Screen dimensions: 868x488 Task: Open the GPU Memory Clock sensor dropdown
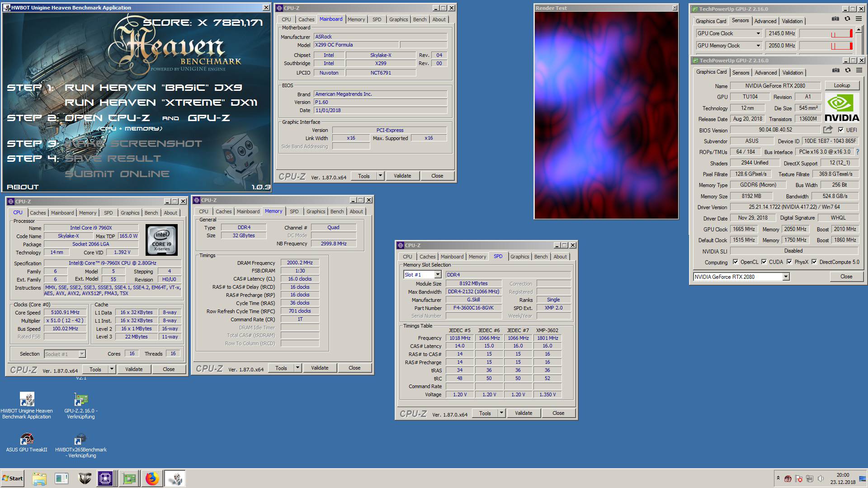pos(758,46)
